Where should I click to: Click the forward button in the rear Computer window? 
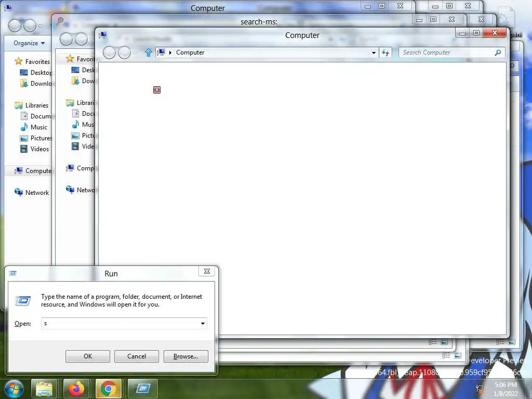[x=30, y=26]
